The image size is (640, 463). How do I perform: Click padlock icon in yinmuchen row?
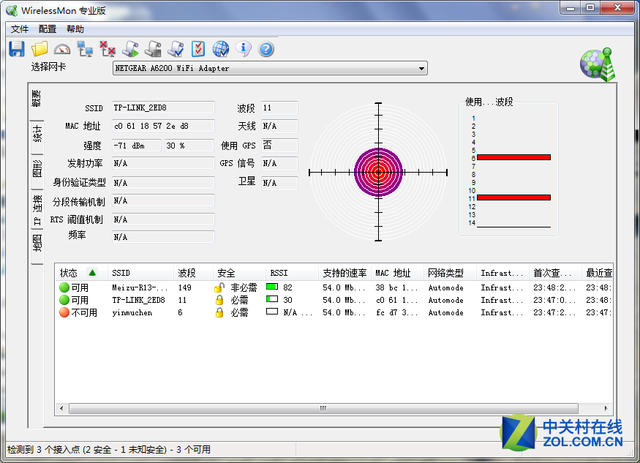coord(219,312)
